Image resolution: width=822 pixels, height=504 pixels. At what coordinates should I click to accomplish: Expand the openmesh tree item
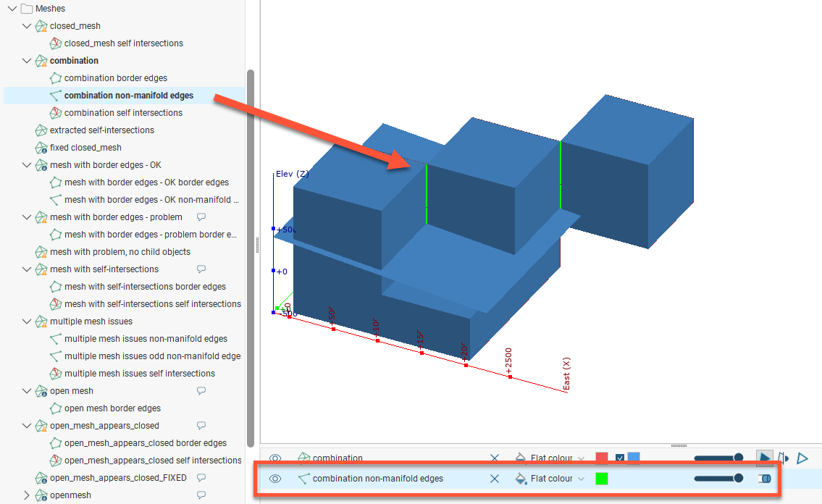[x=27, y=495]
